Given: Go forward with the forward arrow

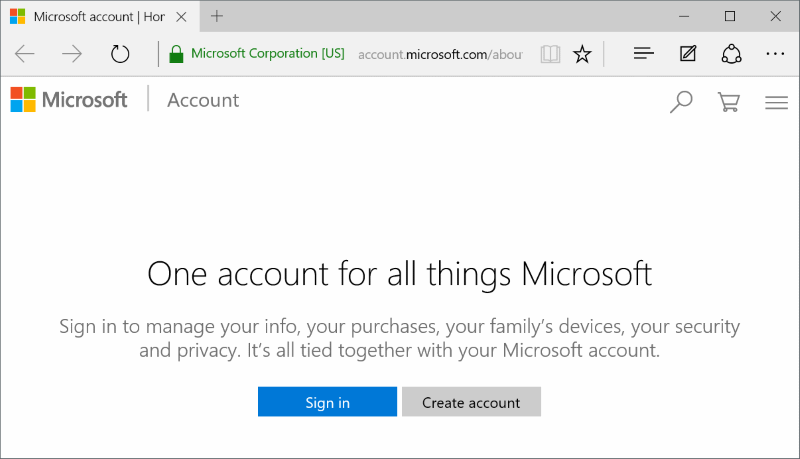Looking at the screenshot, I should pos(71,54).
